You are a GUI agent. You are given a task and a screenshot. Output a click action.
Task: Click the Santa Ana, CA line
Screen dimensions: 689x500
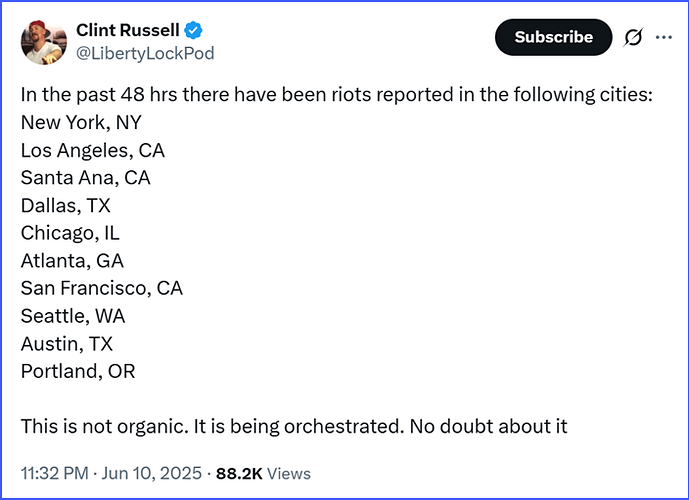point(86,178)
